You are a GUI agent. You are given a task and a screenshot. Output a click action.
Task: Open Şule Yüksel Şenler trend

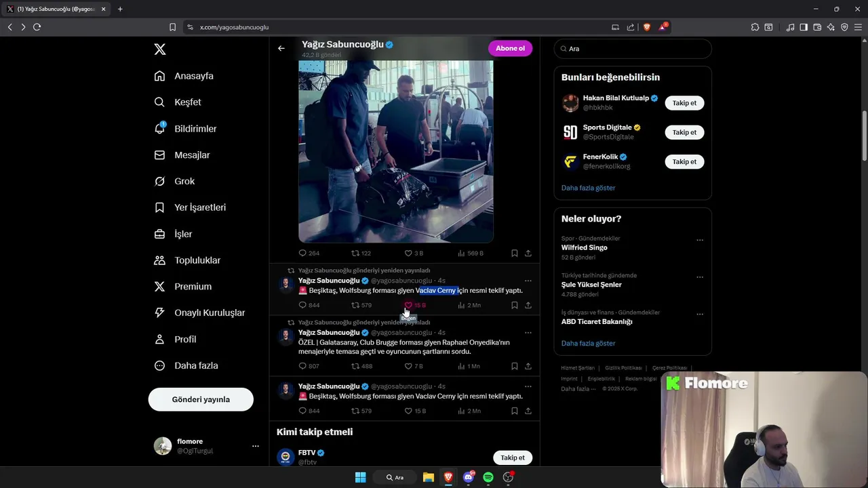591,285
